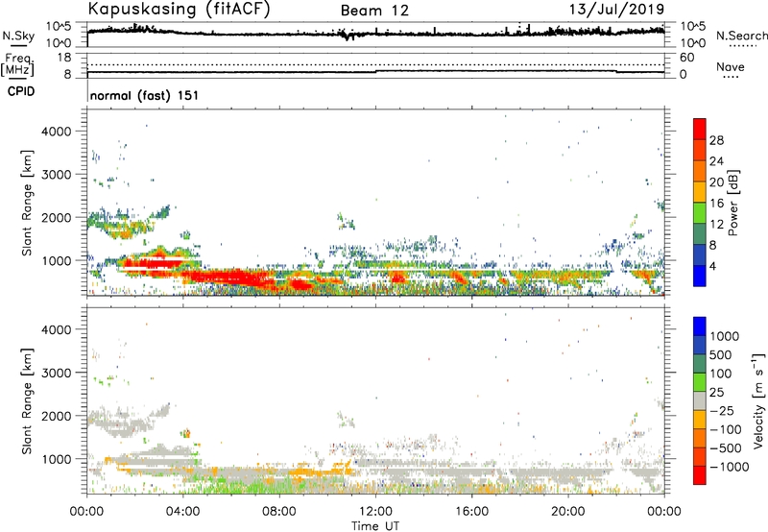The height and width of the screenshot is (532, 768).
Task: Click the '20:00' time axis label
Action: coord(568,512)
